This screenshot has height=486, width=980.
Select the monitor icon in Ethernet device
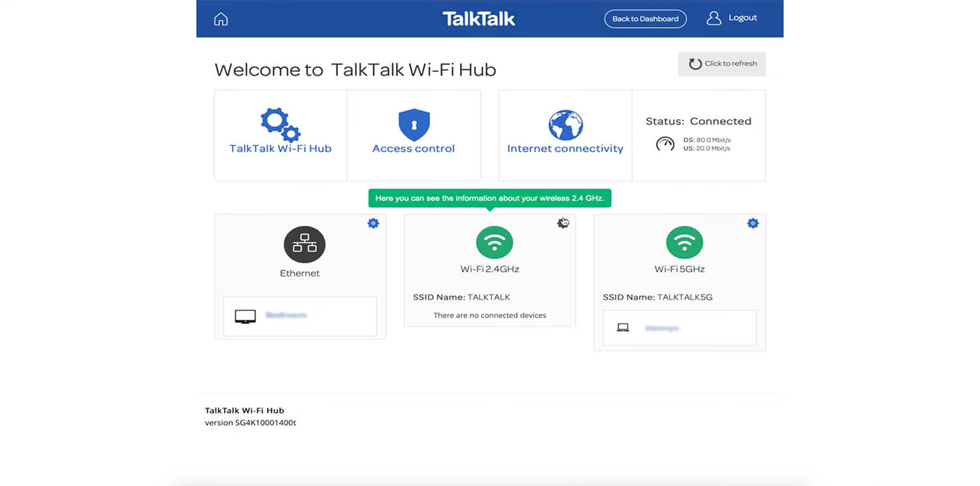245,317
